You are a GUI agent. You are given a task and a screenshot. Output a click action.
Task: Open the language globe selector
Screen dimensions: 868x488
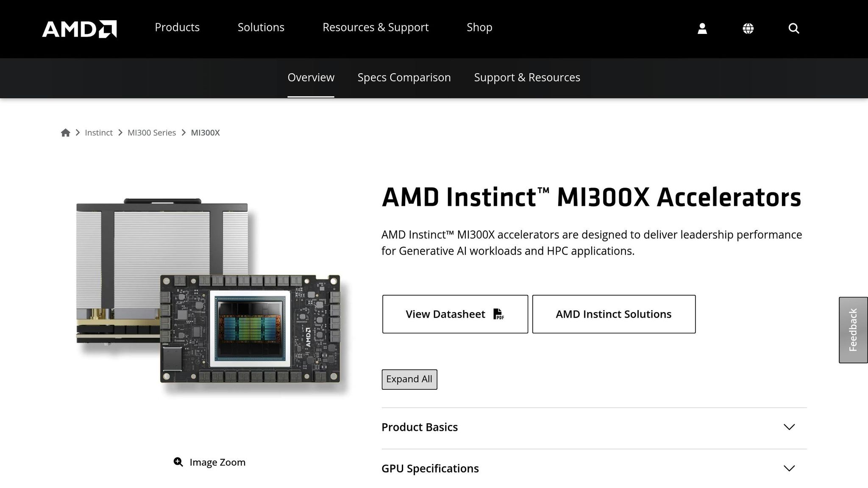coord(748,28)
